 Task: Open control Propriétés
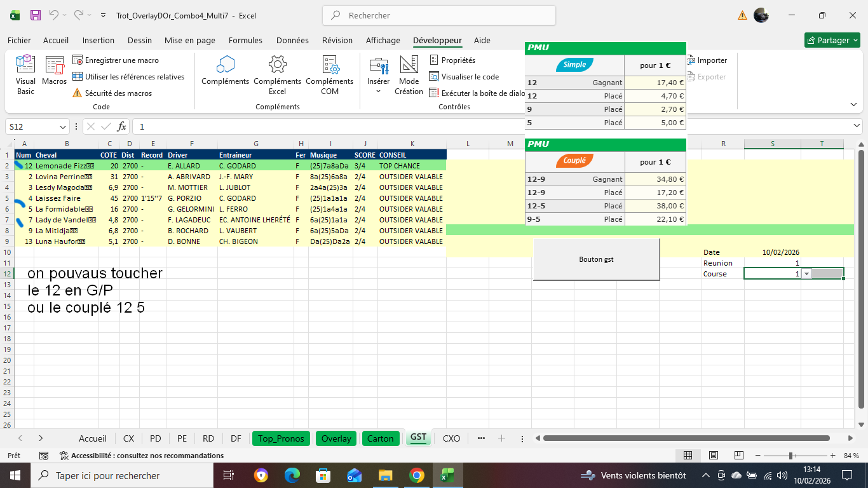point(452,60)
